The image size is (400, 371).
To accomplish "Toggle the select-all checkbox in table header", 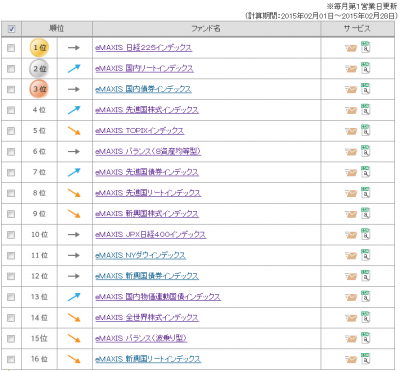I will 11,29.
